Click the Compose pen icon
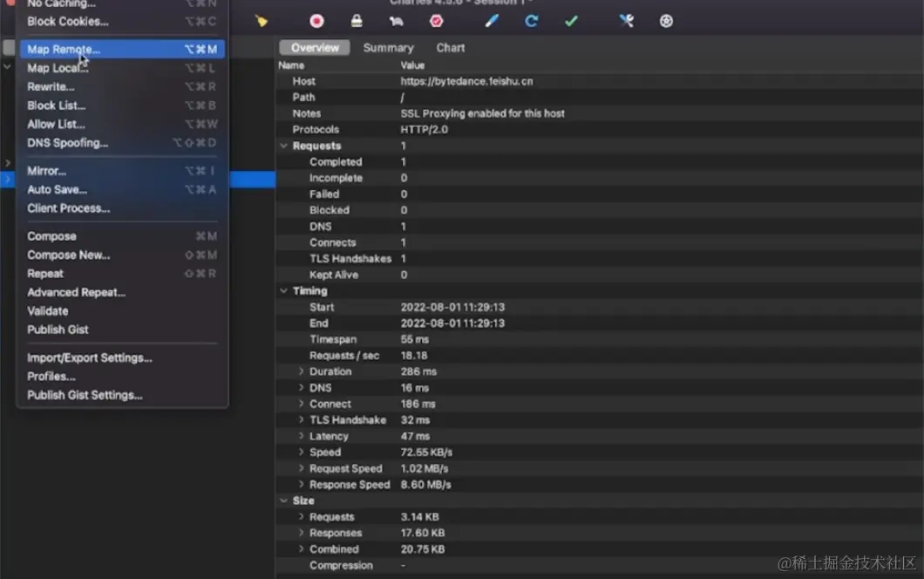924x579 pixels. [492, 21]
